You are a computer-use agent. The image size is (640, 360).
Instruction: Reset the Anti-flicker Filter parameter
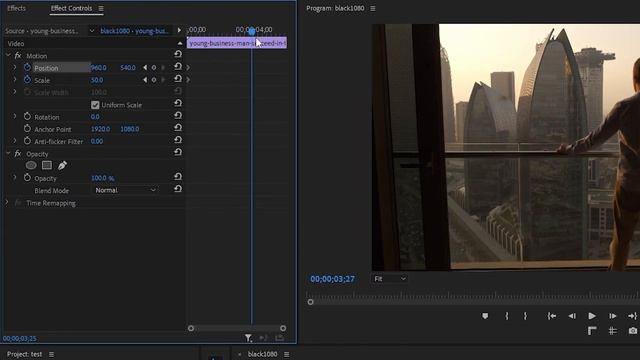tap(178, 140)
